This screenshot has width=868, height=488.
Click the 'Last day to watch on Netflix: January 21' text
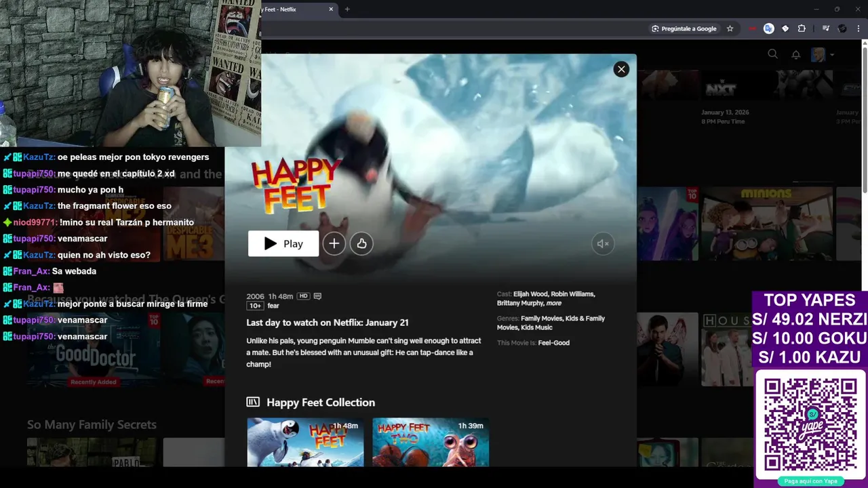coord(328,323)
